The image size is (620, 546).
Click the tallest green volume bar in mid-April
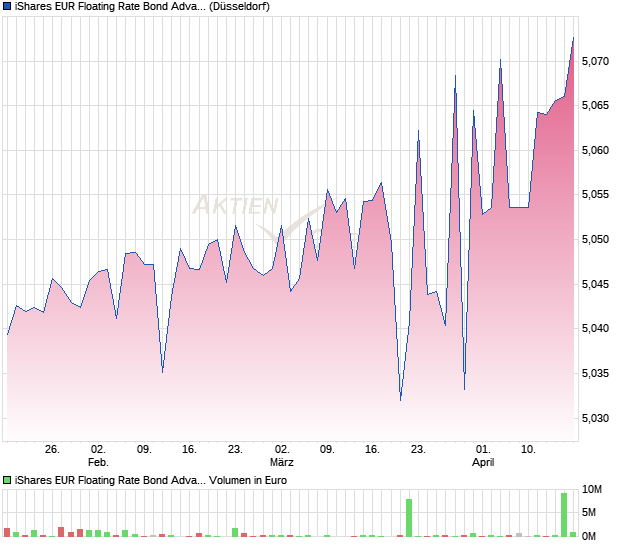coord(564,515)
